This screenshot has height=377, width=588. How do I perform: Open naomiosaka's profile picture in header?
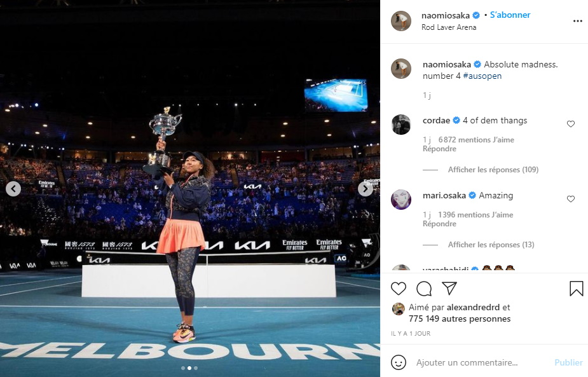coord(401,21)
